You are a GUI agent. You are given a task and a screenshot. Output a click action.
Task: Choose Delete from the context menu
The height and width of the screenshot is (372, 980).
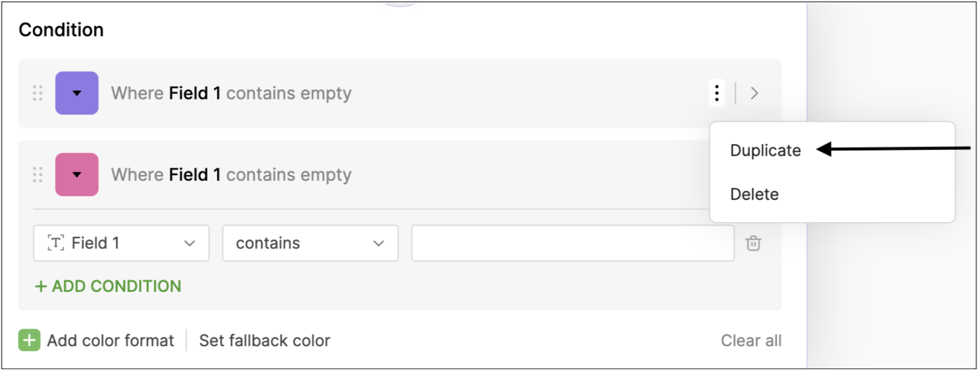(x=754, y=195)
